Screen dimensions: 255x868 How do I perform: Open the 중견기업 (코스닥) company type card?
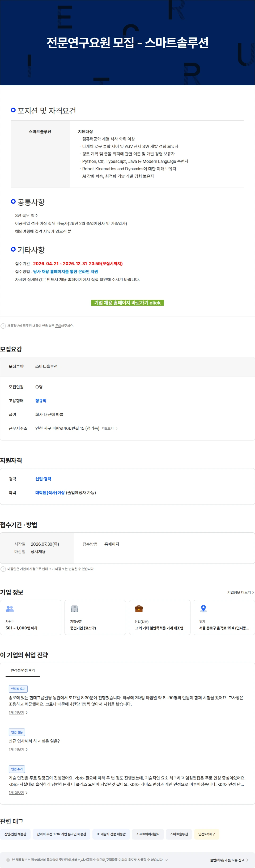[95, 617]
